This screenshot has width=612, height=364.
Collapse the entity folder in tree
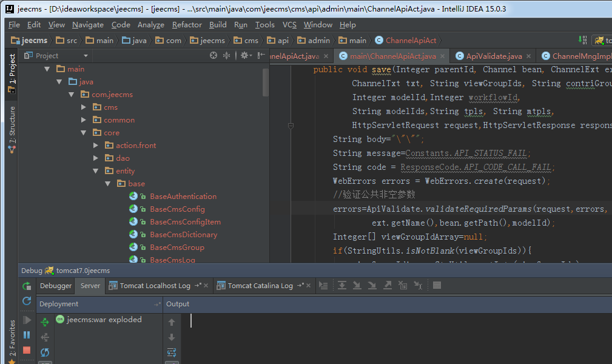[96, 171]
